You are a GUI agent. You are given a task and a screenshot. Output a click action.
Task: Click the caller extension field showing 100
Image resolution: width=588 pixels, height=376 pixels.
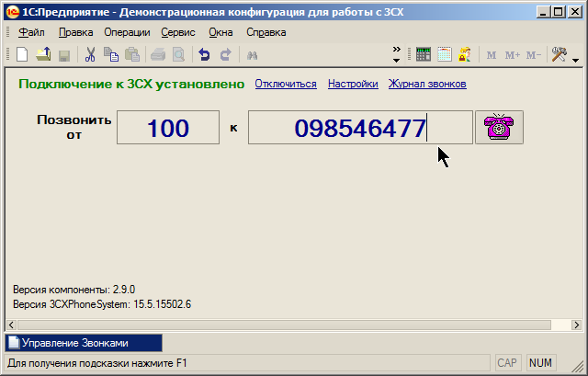(168, 128)
